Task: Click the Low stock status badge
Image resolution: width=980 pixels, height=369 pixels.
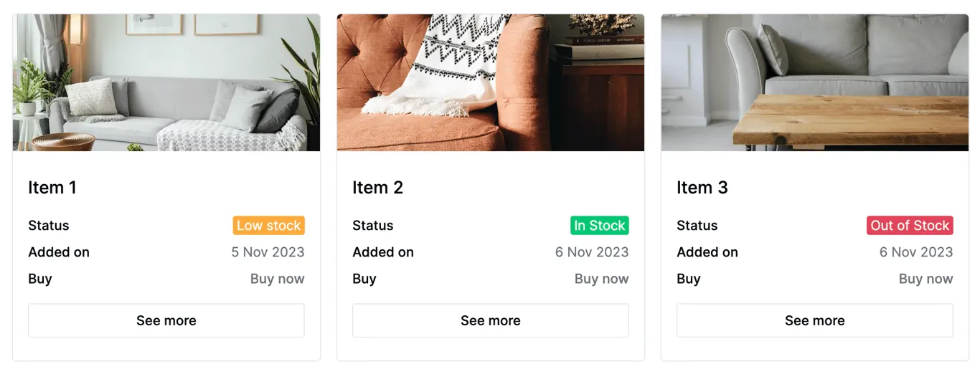Action: tap(269, 226)
